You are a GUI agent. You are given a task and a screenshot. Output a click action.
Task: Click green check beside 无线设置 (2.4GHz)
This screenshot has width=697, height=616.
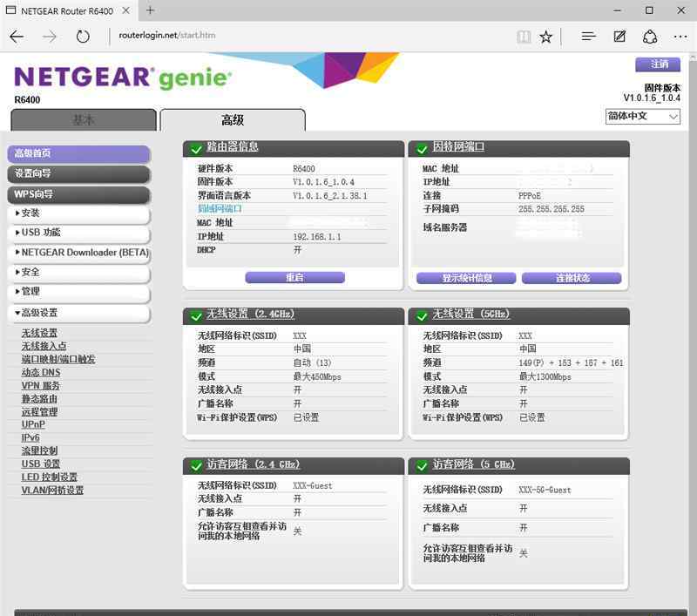[195, 316]
